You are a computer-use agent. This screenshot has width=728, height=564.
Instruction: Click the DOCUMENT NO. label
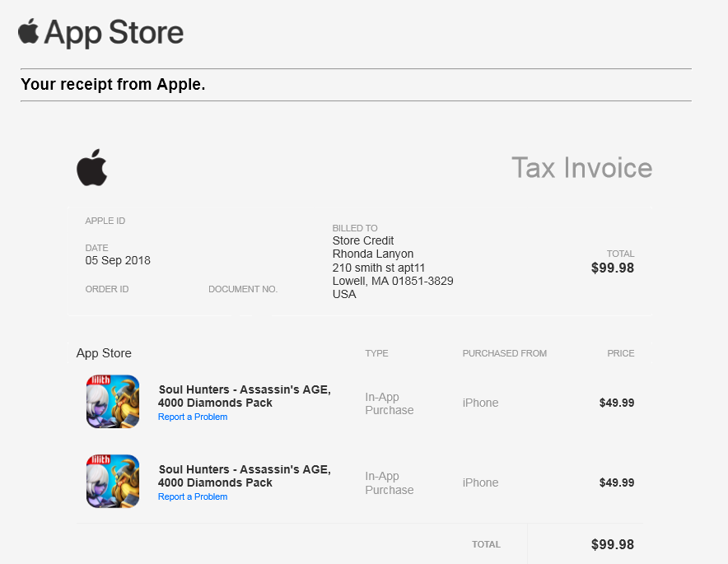pos(243,290)
